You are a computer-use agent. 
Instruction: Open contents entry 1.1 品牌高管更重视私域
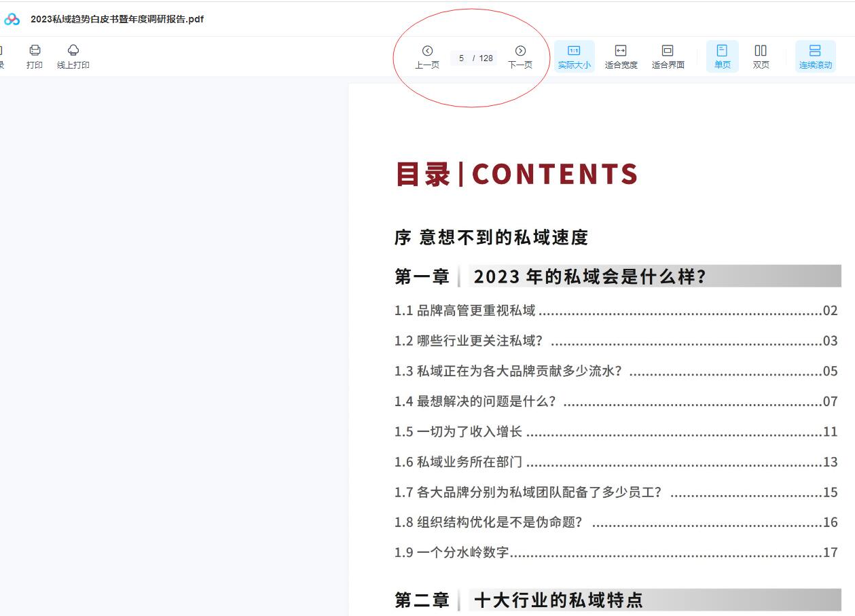[475, 310]
